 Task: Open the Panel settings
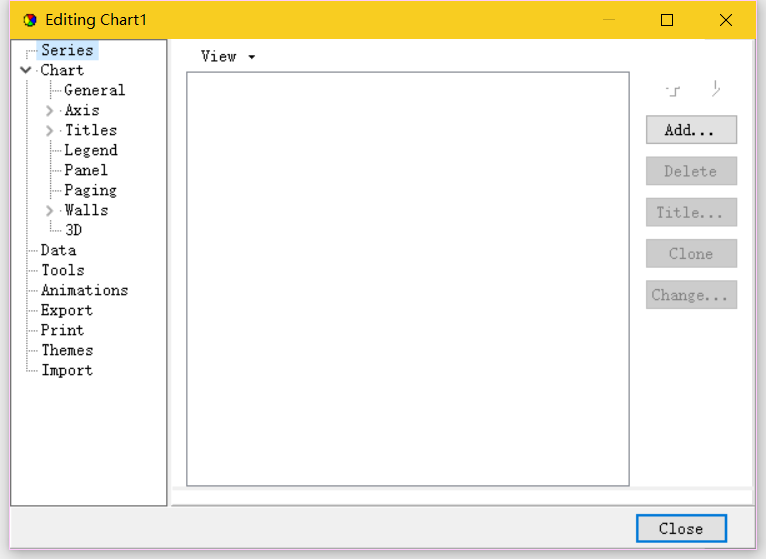[86, 170]
